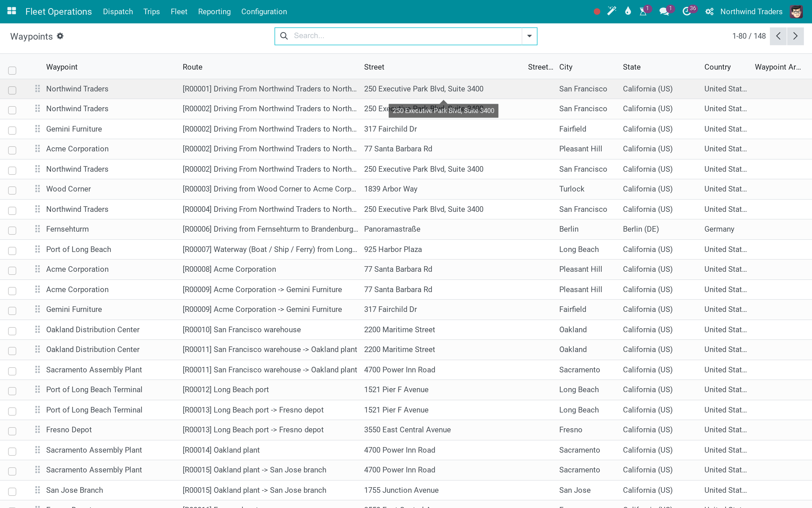Click the gear icon next to Waypoints
Viewport: 812px width, 508px height.
point(60,36)
